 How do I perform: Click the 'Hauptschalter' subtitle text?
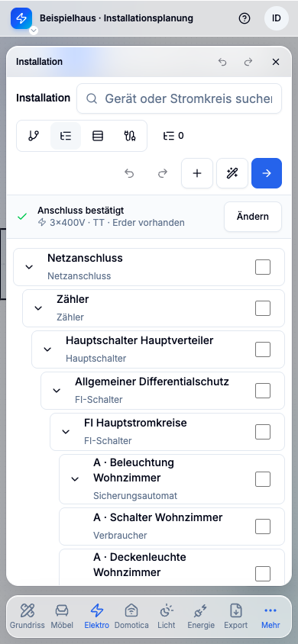96,359
